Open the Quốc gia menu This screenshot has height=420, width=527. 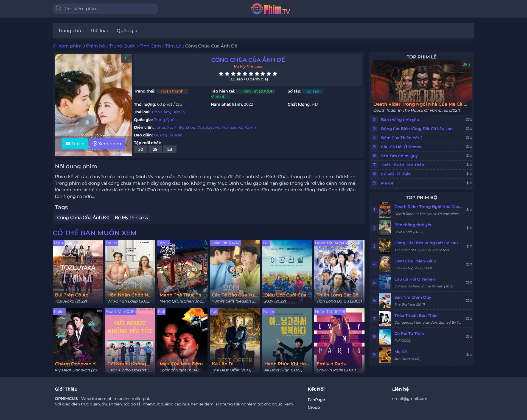tap(127, 31)
